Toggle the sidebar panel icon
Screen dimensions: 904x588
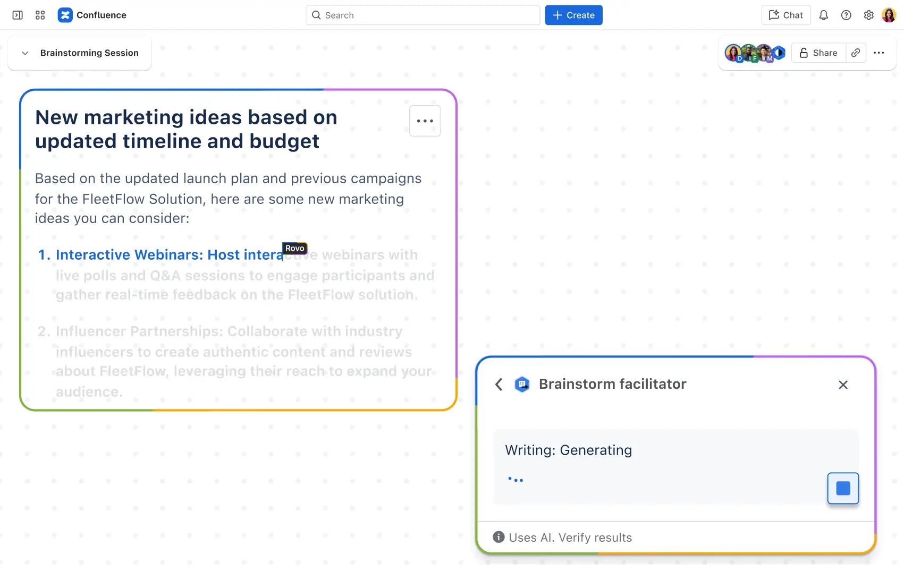(x=18, y=15)
